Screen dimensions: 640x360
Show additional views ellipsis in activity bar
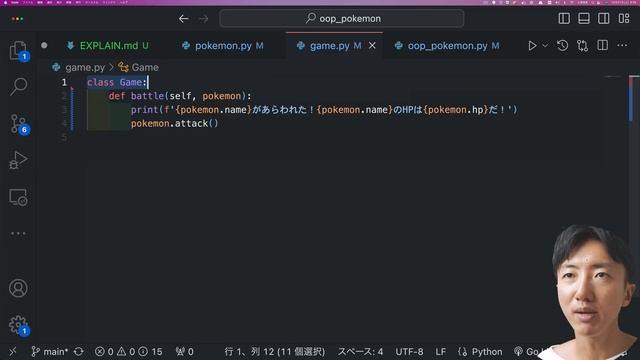point(18,233)
